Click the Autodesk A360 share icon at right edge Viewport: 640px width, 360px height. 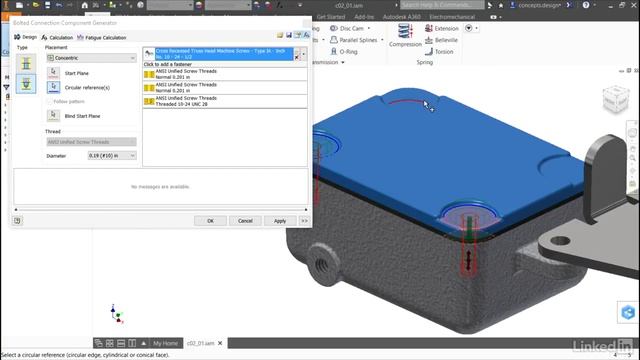[x=628, y=313]
